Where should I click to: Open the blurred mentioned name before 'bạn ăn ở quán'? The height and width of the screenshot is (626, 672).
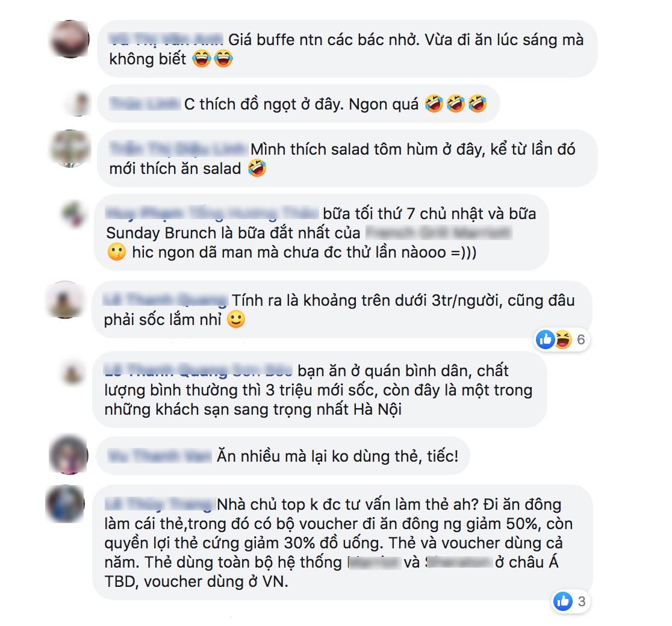pyautogui.click(x=198, y=370)
